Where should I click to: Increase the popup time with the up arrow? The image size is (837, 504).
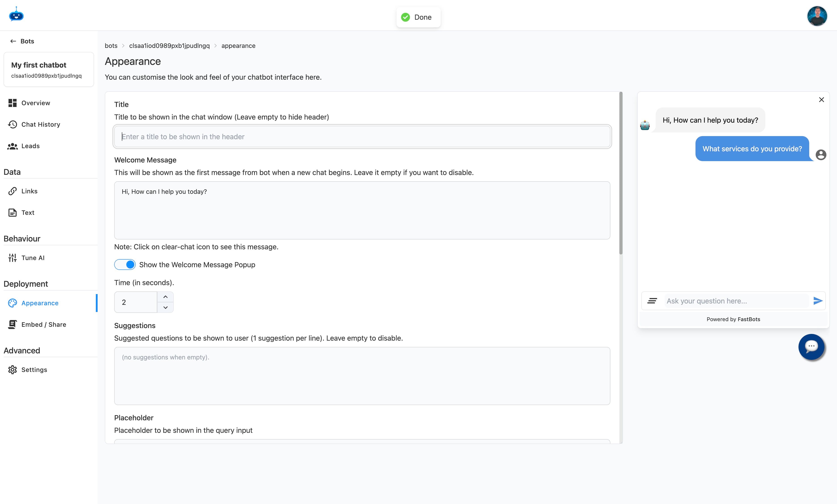(x=165, y=297)
